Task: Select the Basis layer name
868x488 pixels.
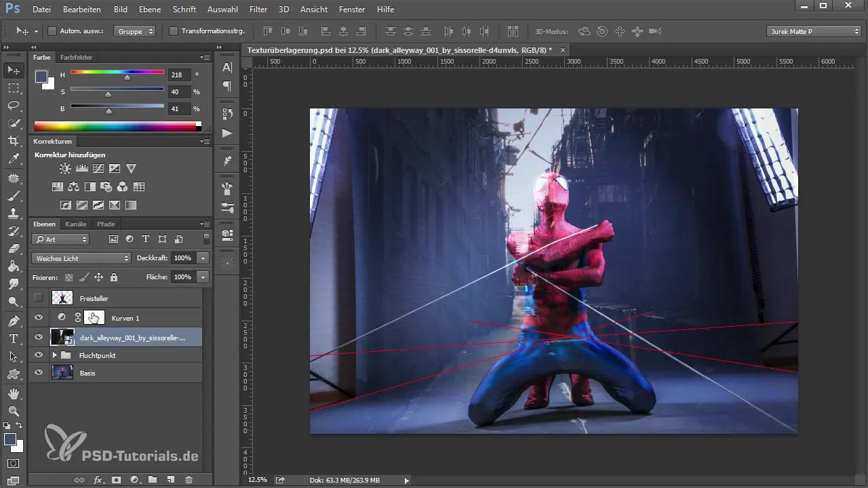Action: click(x=87, y=373)
